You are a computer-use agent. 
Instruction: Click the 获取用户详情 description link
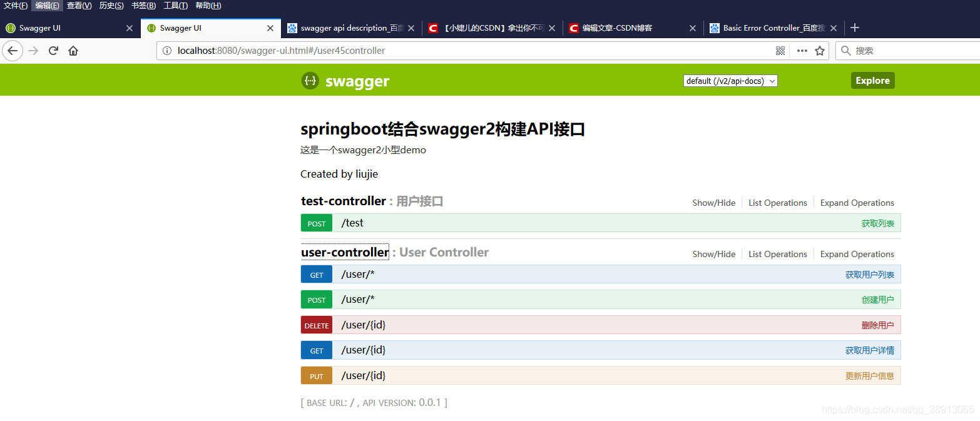click(870, 350)
